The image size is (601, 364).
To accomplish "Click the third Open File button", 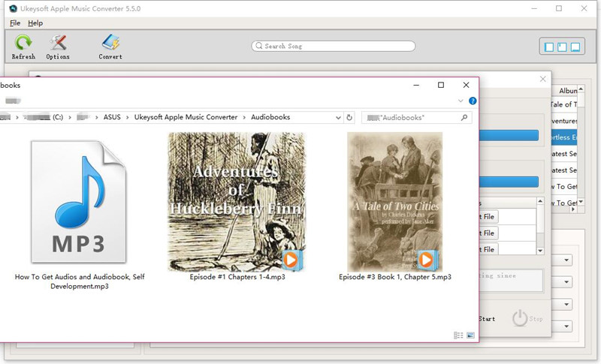I will [x=488, y=249].
